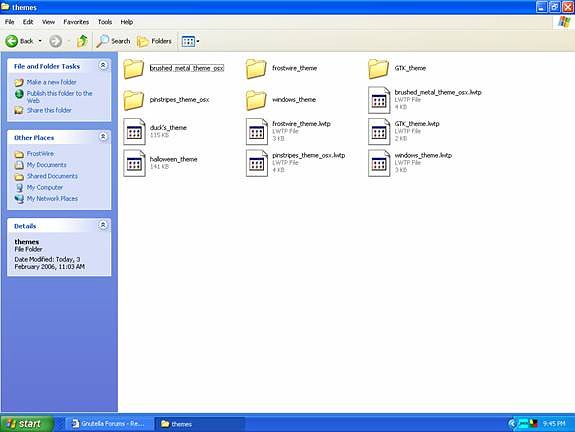Image resolution: width=575 pixels, height=432 pixels.
Task: Select the GTK_theme.lwtp file icon
Action: [x=379, y=132]
